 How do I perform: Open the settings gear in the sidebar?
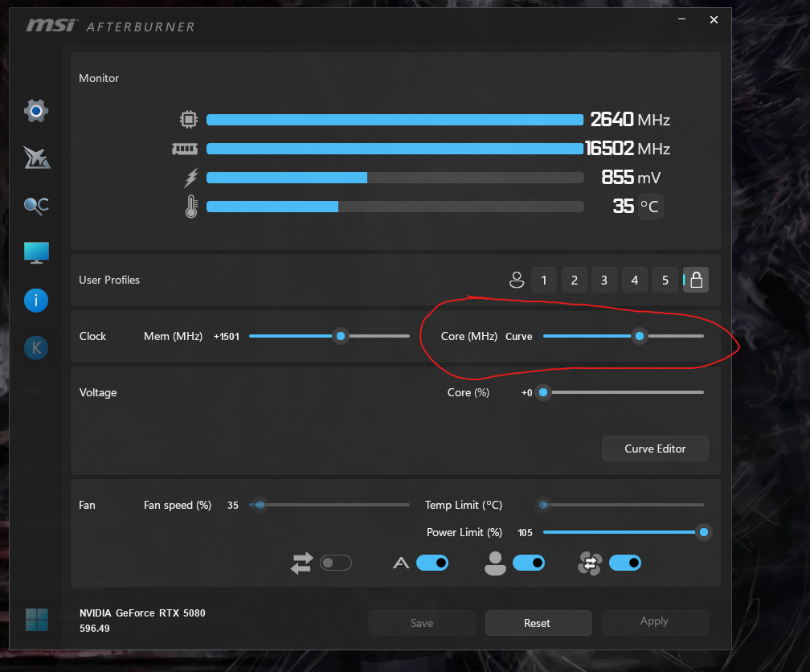36,111
